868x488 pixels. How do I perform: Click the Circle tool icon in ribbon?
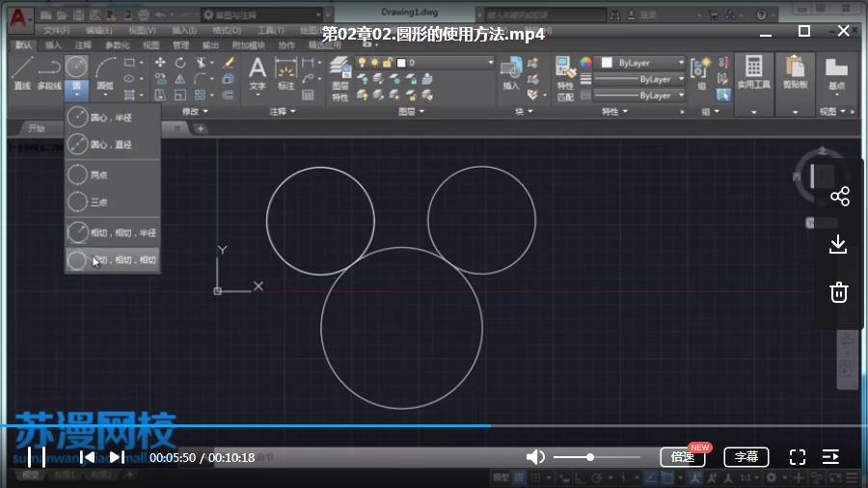coord(76,67)
